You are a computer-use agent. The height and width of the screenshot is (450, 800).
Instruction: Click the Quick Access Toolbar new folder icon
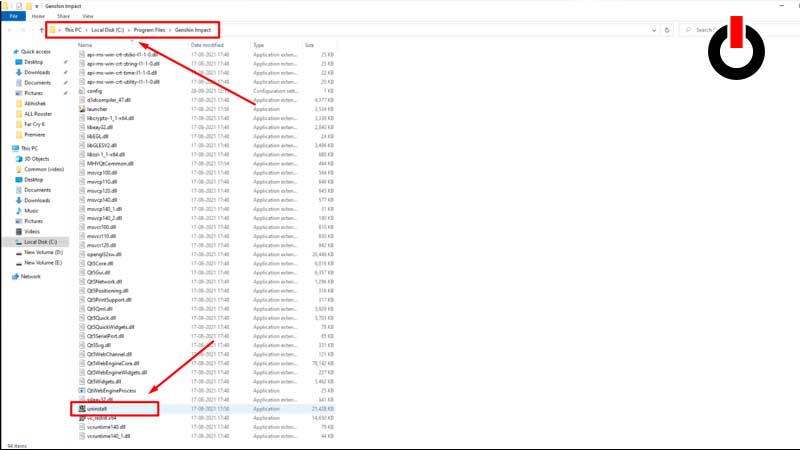pos(29,6)
